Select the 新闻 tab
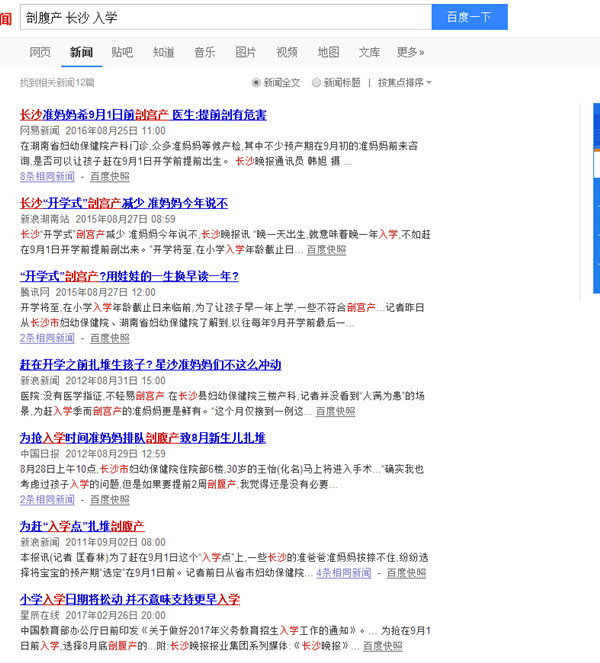 point(81,52)
